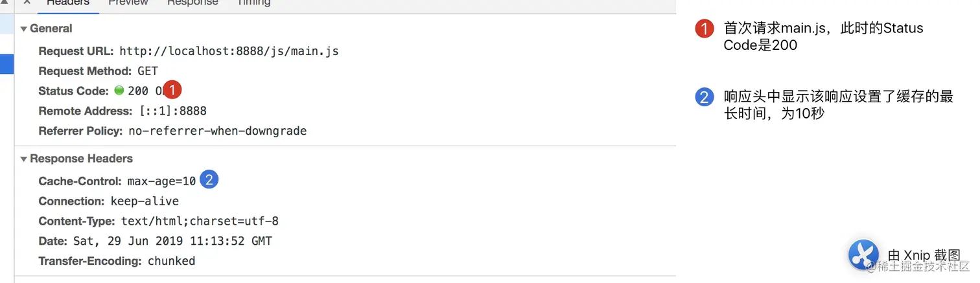Image resolution: width=980 pixels, height=283 pixels.
Task: Collapse the General section
Action: tap(24, 29)
